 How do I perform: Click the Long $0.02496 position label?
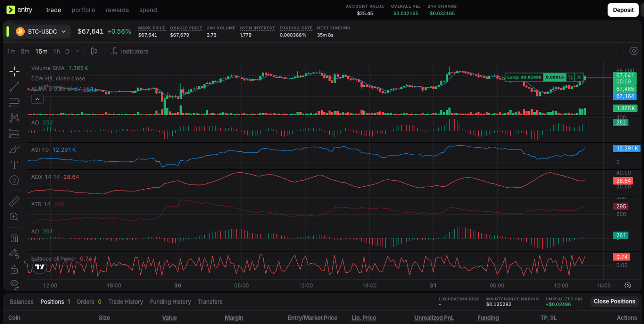coord(524,77)
